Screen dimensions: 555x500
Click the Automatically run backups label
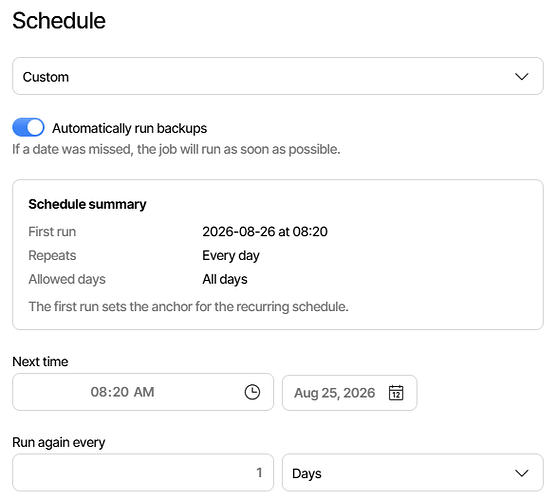click(x=130, y=128)
